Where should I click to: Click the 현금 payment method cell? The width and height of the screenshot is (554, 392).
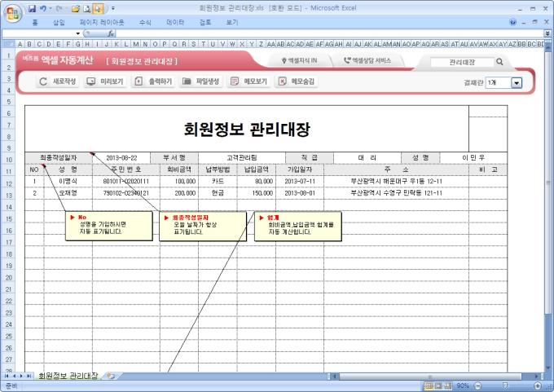coord(218,193)
